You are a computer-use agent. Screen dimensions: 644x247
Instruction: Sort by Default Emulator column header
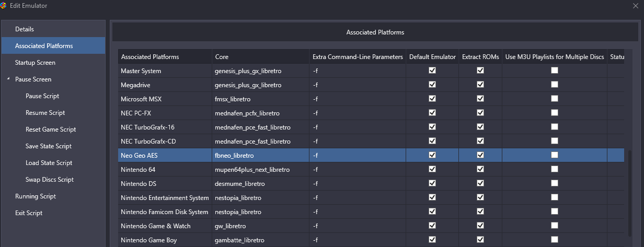pos(432,57)
